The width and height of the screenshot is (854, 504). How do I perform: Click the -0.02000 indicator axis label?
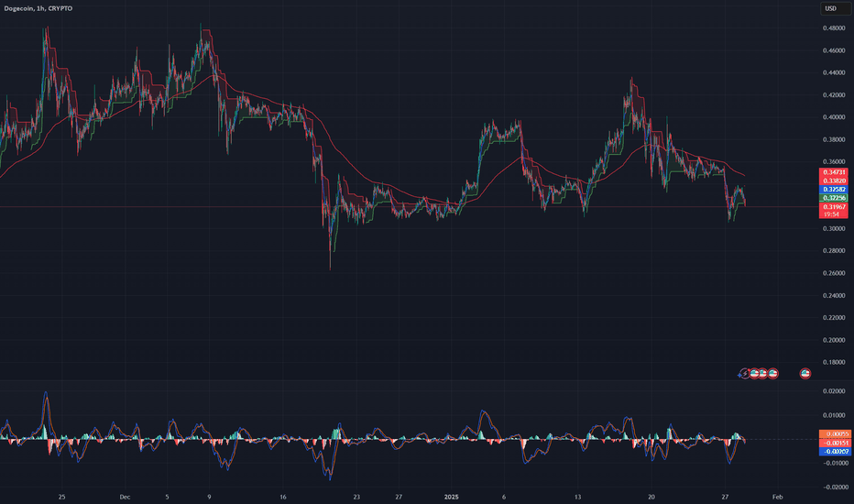pos(835,488)
